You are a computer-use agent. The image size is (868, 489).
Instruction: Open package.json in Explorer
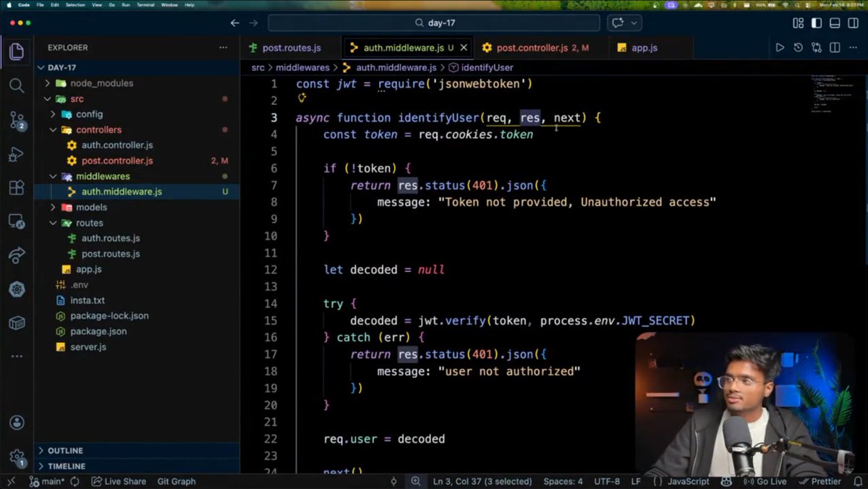98,331
